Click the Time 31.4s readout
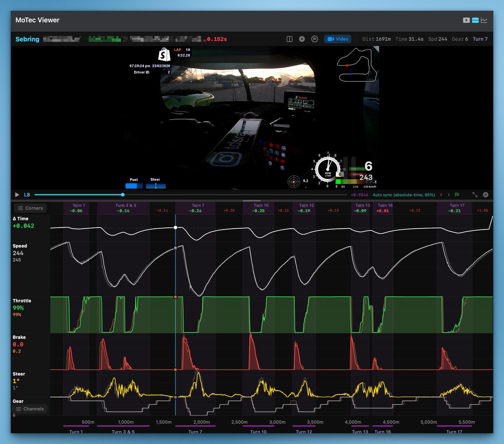 (x=409, y=39)
